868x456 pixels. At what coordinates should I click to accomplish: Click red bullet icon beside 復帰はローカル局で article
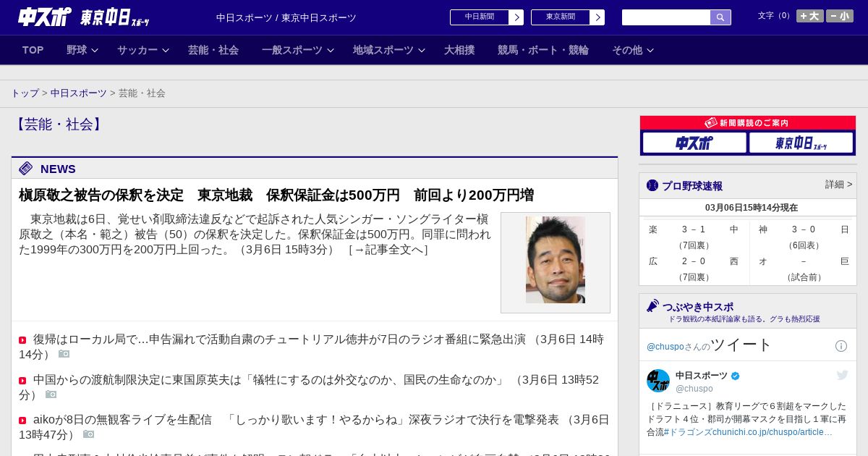[x=22, y=340]
